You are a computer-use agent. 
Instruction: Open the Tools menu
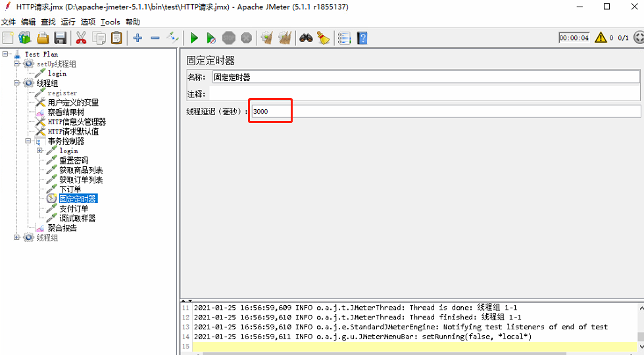[x=111, y=22]
